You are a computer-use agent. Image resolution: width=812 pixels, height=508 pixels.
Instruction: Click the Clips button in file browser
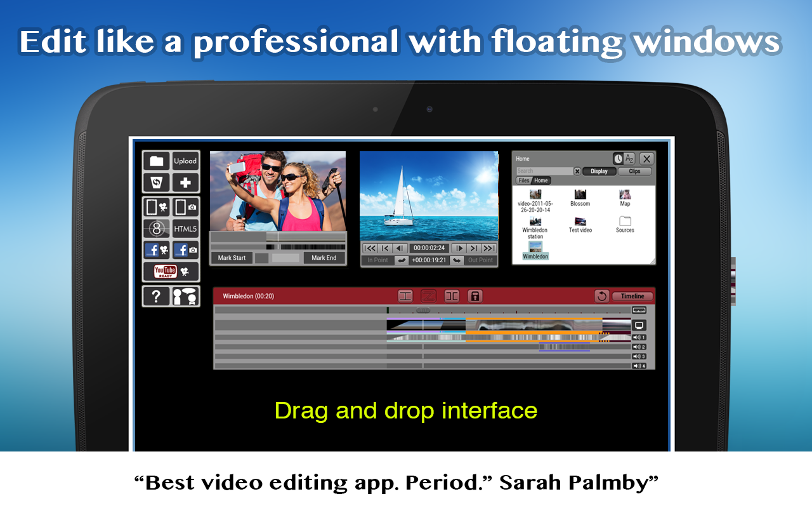pos(634,171)
